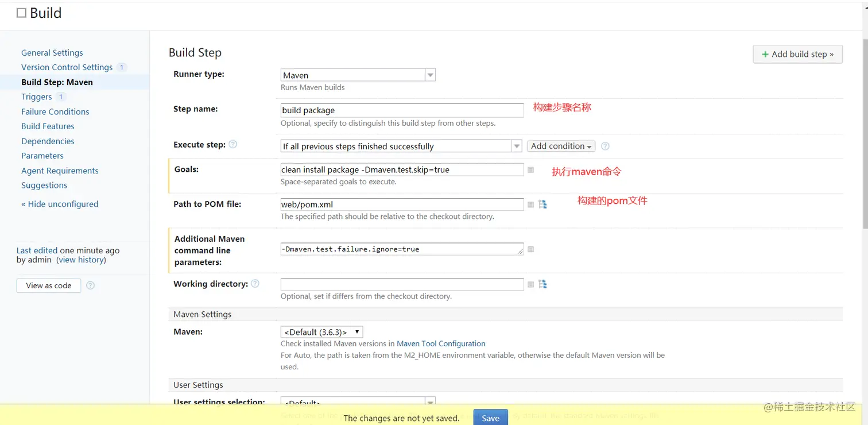Click parameter picker icon beside Working directory field

(x=531, y=284)
